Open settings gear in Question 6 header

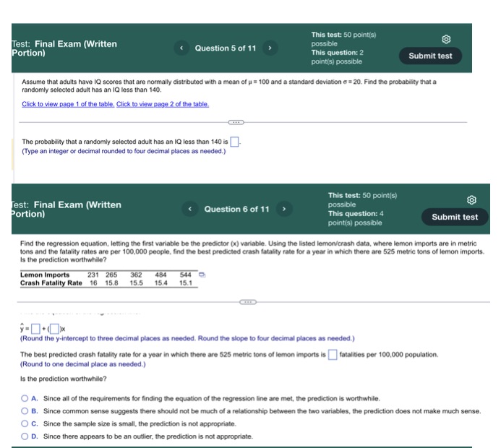[x=471, y=200]
